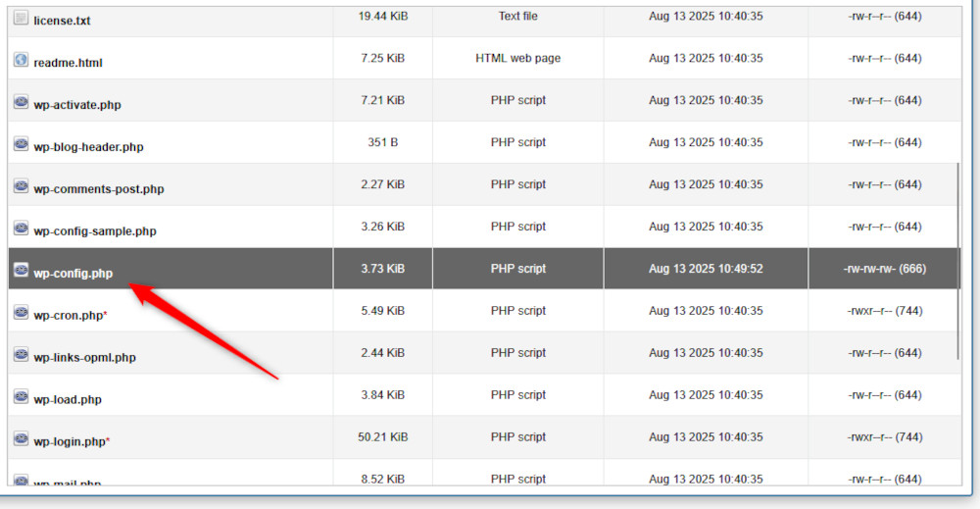This screenshot has width=980, height=509.
Task: Click the 50.21 KiB size of wp-login.php
Action: pyautogui.click(x=382, y=437)
